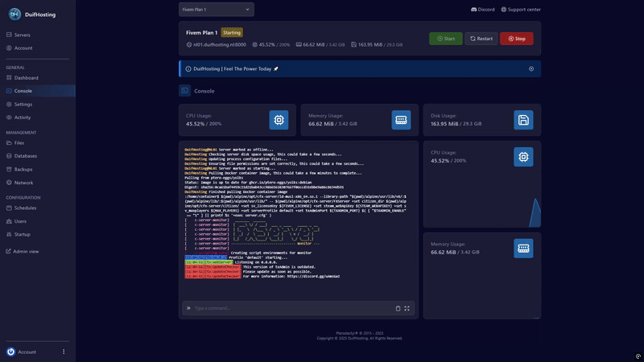Open the Discord link in the header
The width and height of the screenshot is (644, 362).
482,10
